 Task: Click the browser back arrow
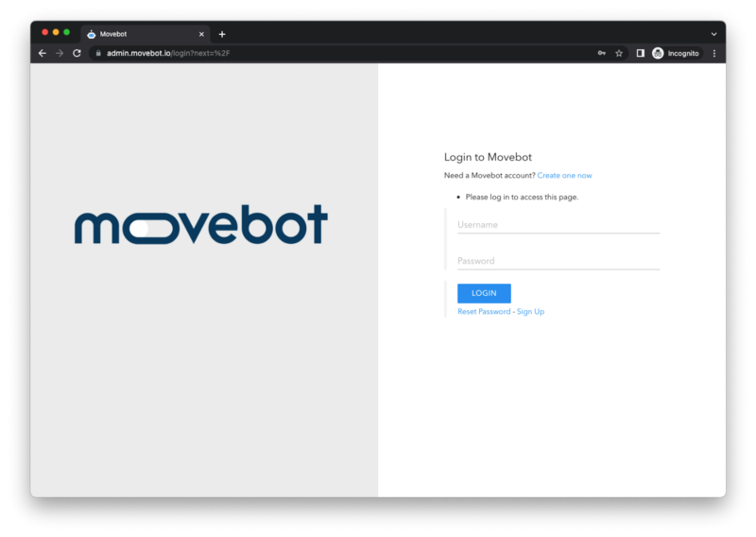click(x=43, y=53)
